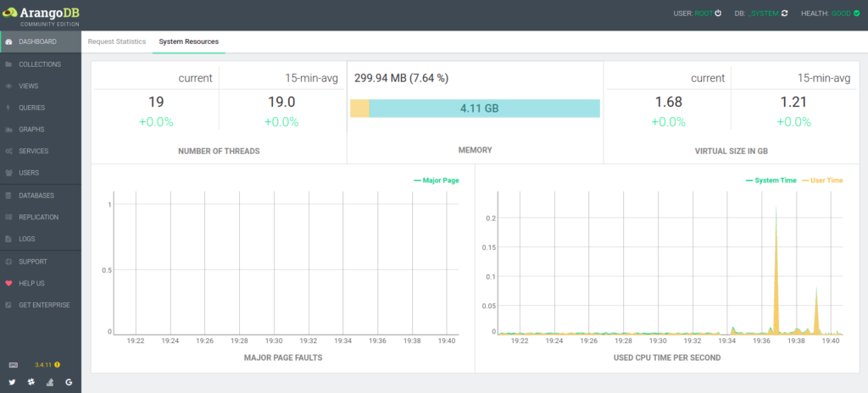Open Collections in the sidebar

pyautogui.click(x=39, y=64)
